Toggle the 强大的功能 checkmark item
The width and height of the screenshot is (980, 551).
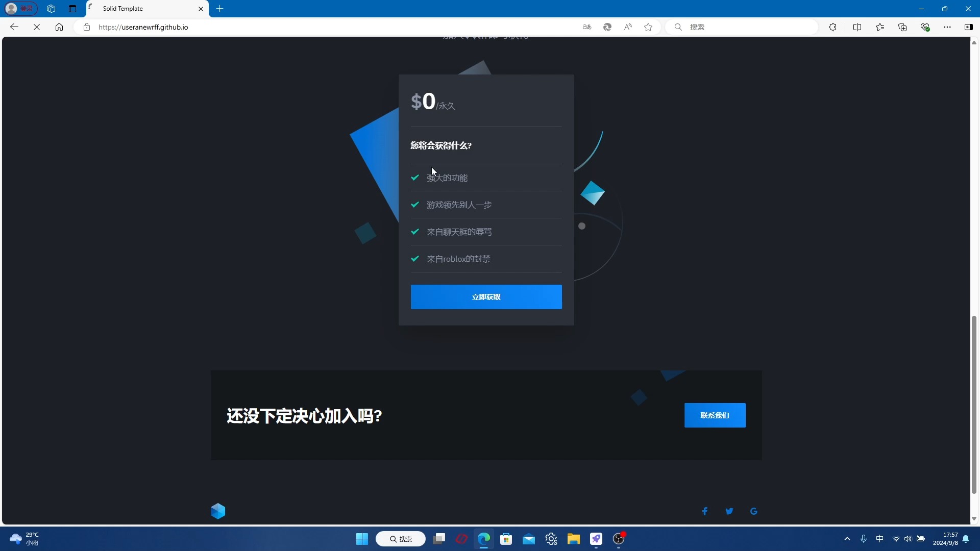pos(415,177)
